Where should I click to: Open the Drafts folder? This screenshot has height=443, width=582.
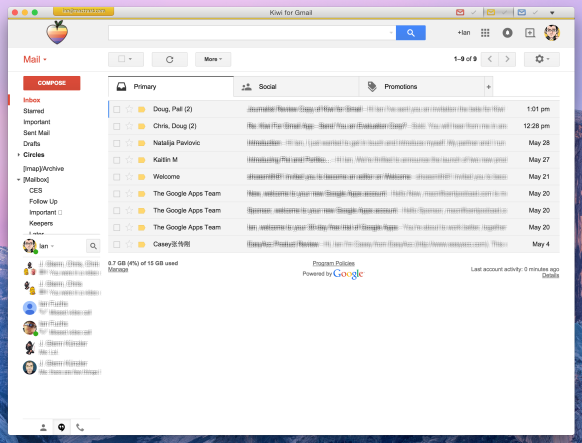pyautogui.click(x=32, y=144)
